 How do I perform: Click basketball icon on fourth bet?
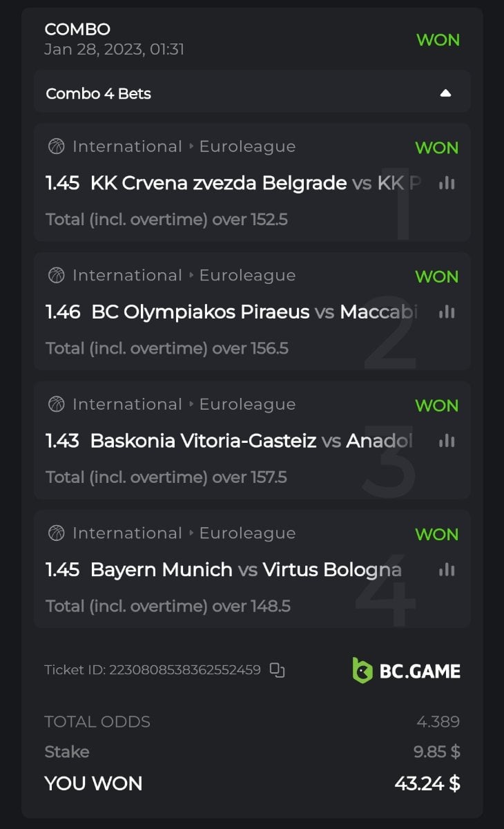(x=56, y=533)
